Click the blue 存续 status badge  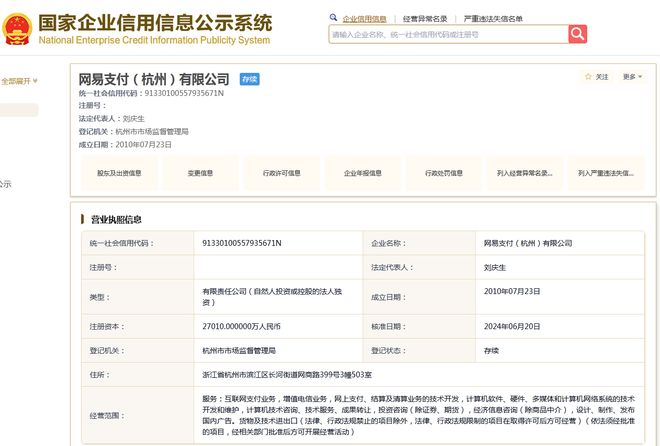[x=250, y=79]
